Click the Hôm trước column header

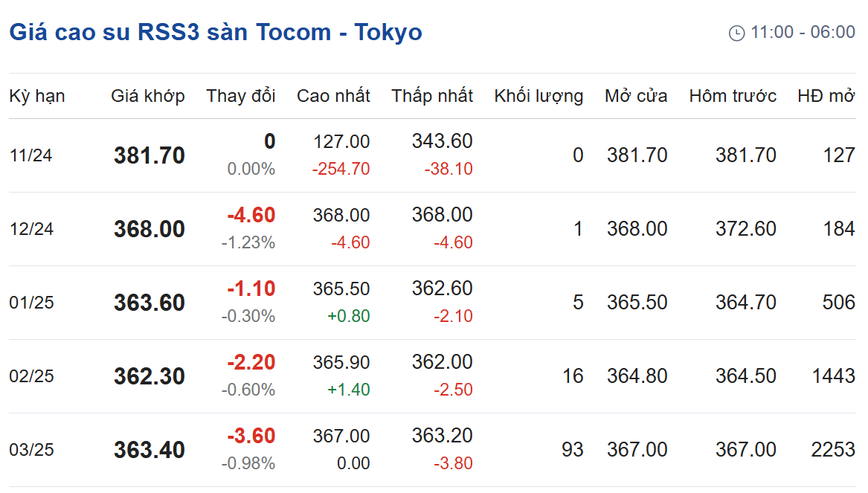click(x=733, y=96)
